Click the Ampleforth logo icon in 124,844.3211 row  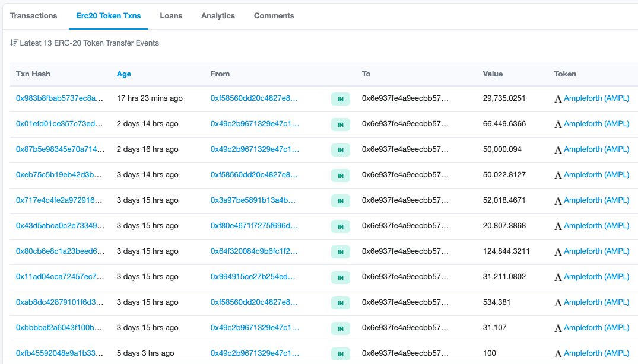558,252
